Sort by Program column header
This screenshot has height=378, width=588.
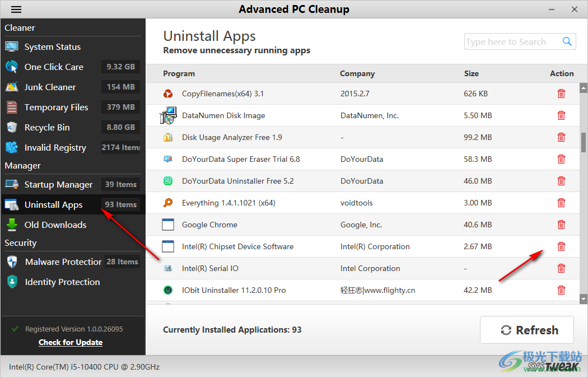point(179,73)
